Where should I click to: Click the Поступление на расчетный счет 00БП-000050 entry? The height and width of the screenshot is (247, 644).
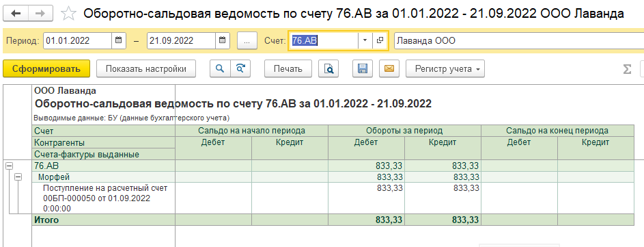pos(104,198)
